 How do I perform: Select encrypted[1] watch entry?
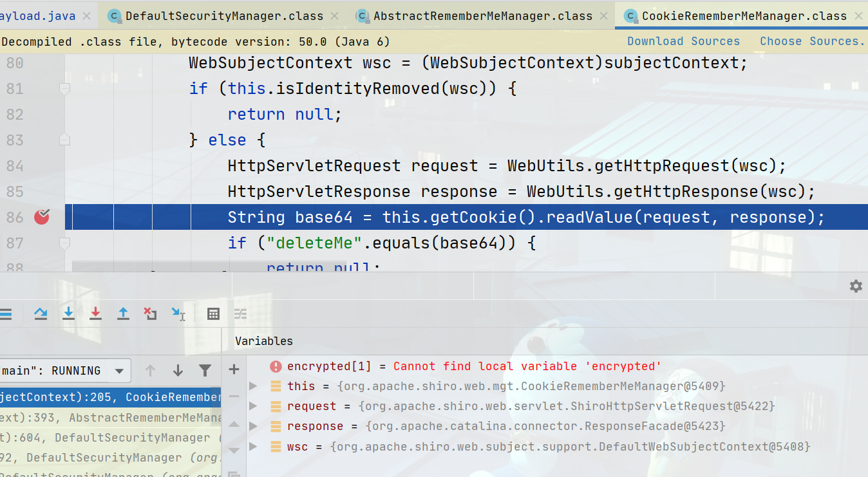pos(474,366)
